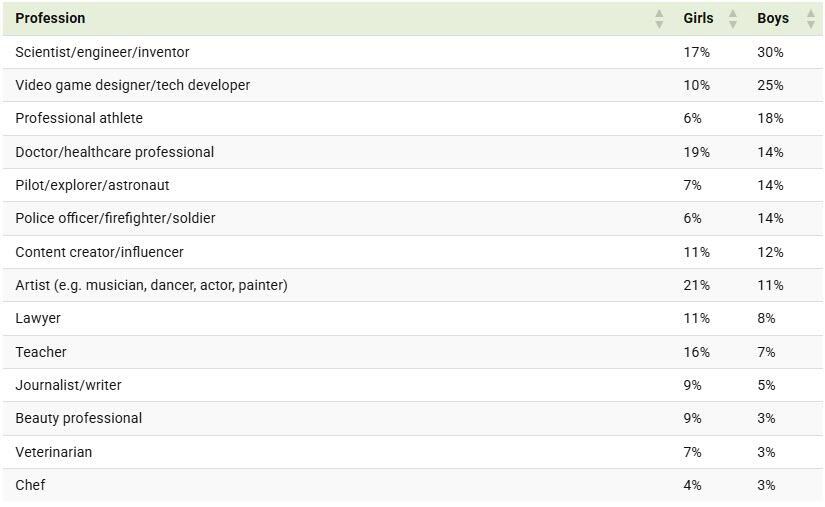This screenshot has height=507, width=825.
Task: Select the Video game designer/tech developer row
Action: (x=132, y=85)
